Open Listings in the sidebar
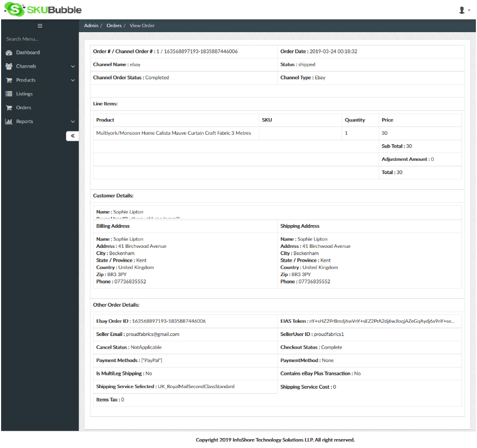This screenshot has height=448, width=477. pyautogui.click(x=40, y=94)
